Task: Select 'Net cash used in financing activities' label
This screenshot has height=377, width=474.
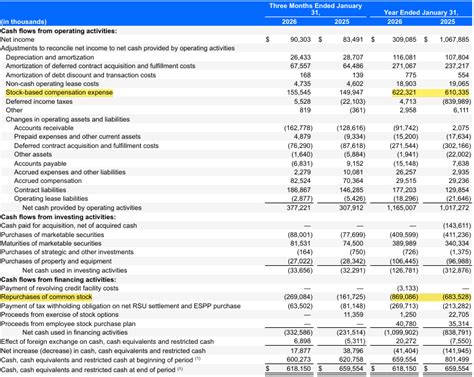Action: [75, 332]
